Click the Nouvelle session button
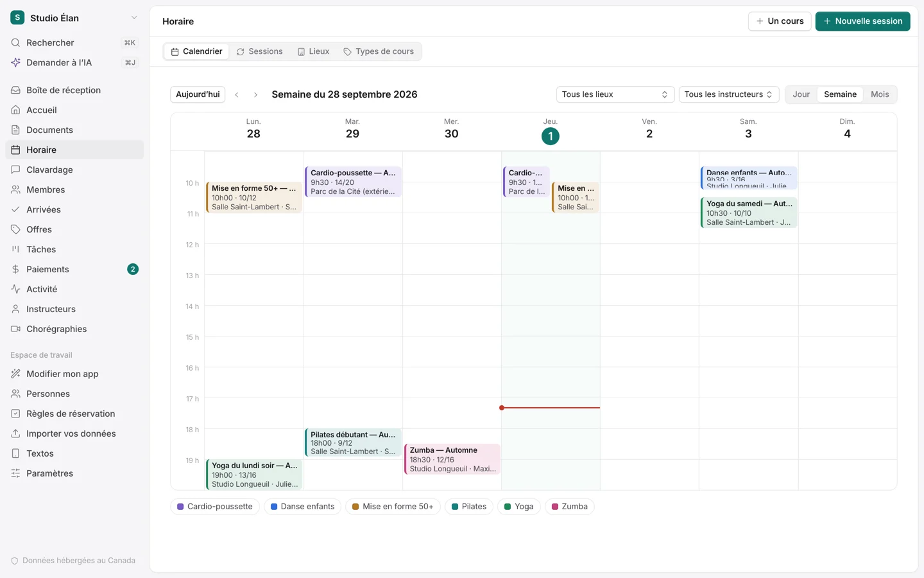The height and width of the screenshot is (578, 924). click(862, 21)
